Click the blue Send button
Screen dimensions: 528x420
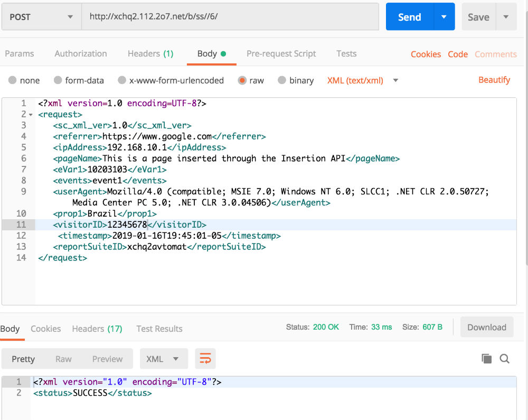coord(410,17)
